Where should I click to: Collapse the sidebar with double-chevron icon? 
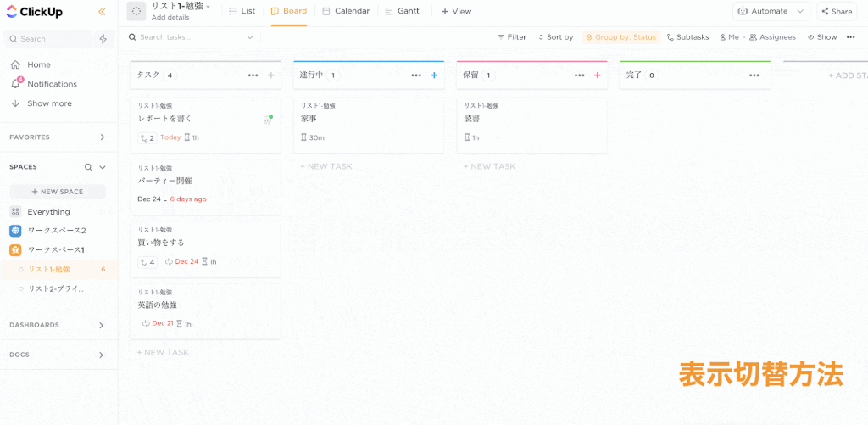click(x=102, y=12)
